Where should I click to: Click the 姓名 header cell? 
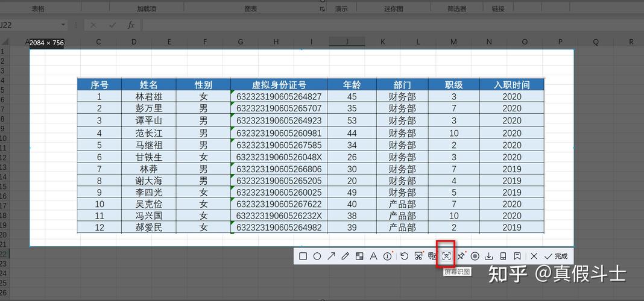pyautogui.click(x=149, y=84)
